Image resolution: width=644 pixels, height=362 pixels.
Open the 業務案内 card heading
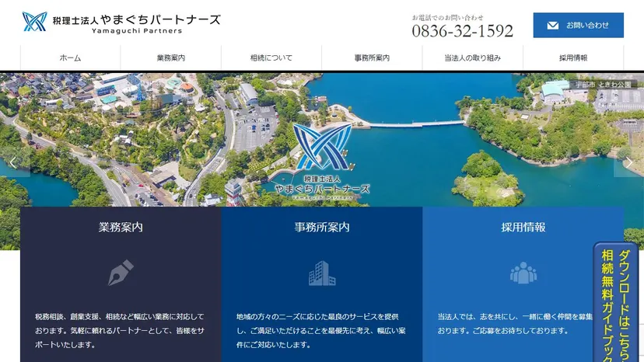pos(121,227)
